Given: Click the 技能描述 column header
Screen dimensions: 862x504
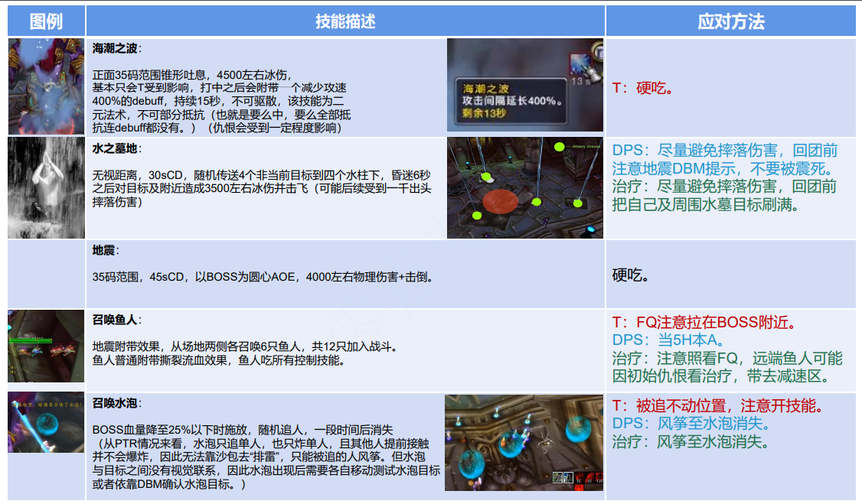Looking at the screenshot, I should click(x=345, y=21).
